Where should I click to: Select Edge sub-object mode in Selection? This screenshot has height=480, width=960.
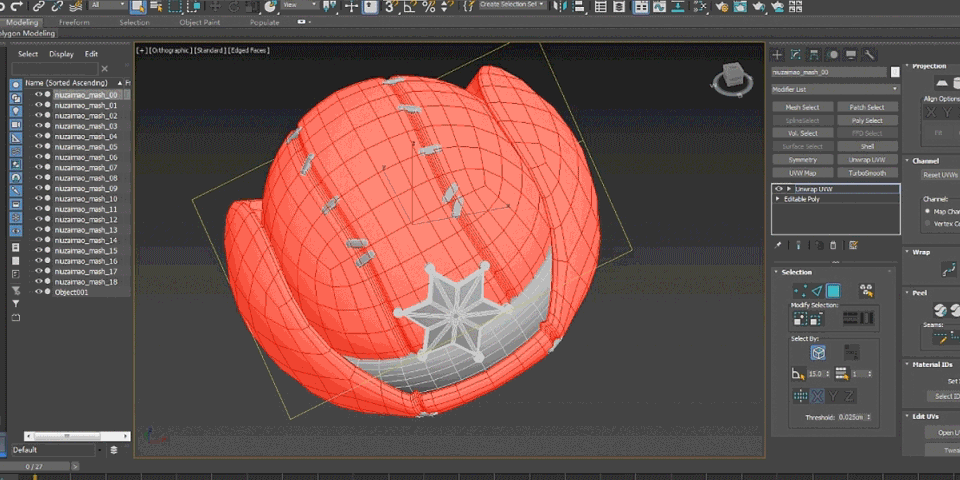[x=817, y=291]
